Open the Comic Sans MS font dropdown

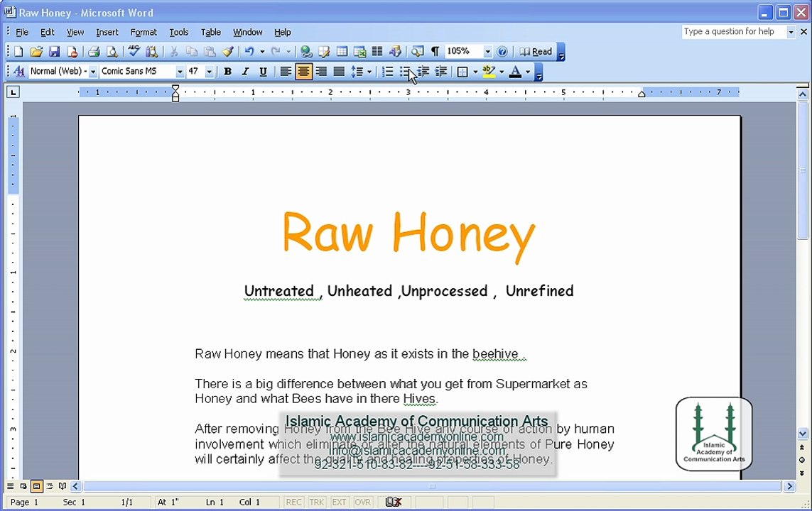click(x=180, y=72)
